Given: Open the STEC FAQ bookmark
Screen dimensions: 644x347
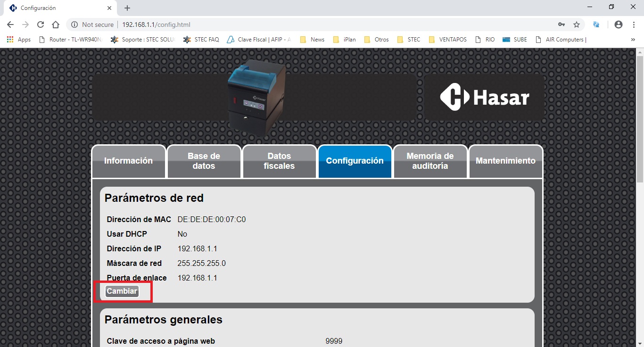Looking at the screenshot, I should pos(201,40).
